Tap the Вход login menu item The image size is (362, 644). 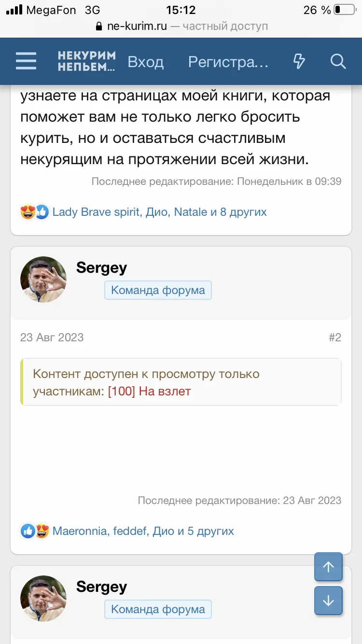[x=145, y=62]
